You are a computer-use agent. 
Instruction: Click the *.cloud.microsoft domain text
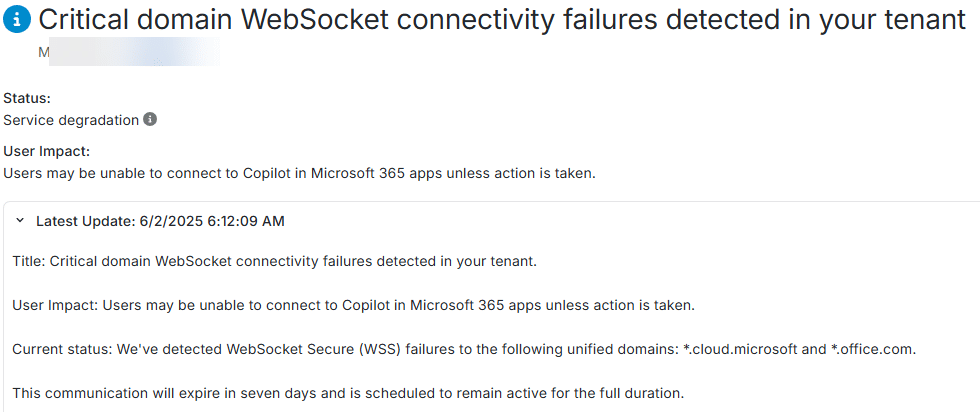tap(744, 349)
